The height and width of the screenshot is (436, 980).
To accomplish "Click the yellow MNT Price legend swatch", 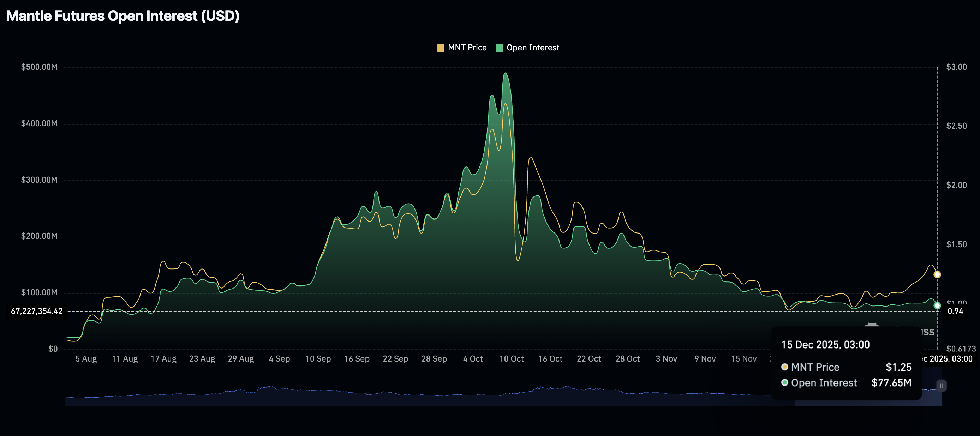I will [441, 48].
